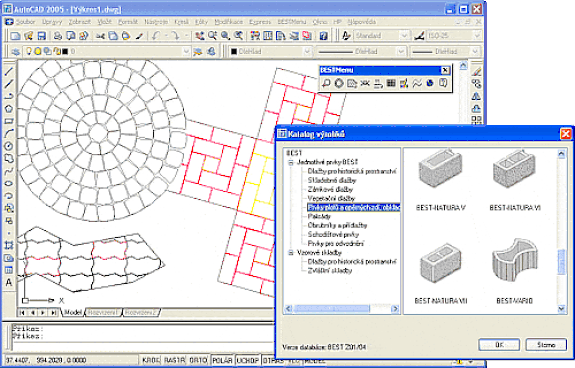Click the Zoom Realtime magnifier icon

213,36
